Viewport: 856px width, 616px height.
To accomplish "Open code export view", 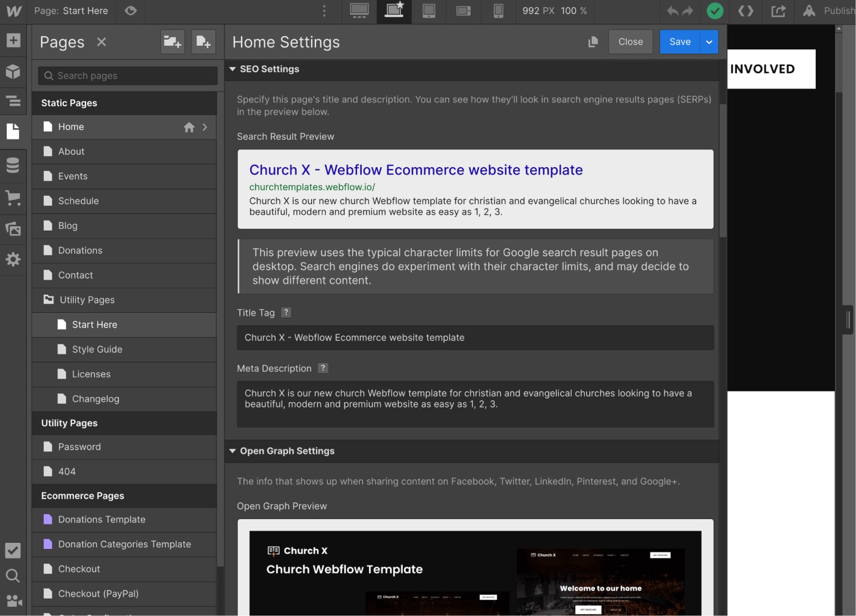I will [x=745, y=11].
